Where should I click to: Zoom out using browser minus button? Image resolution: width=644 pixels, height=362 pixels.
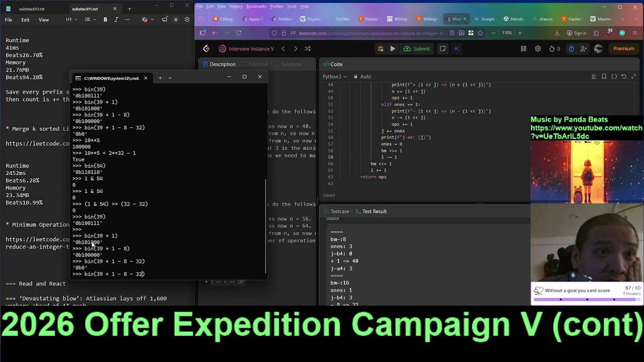(493, 33)
